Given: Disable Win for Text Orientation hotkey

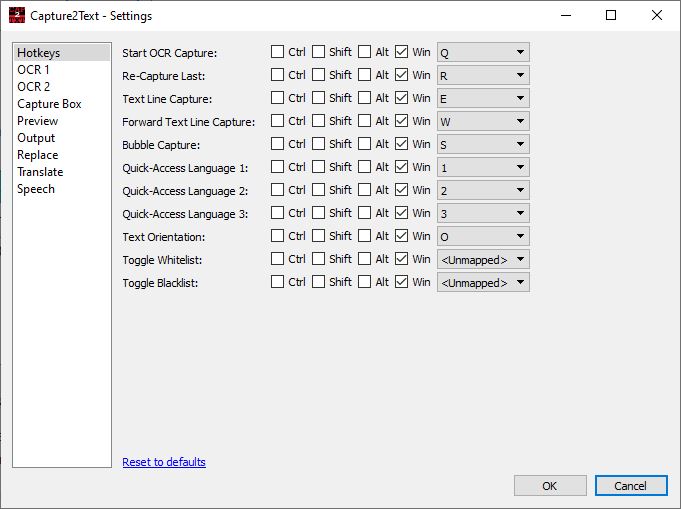Looking at the screenshot, I should pyautogui.click(x=402, y=236).
